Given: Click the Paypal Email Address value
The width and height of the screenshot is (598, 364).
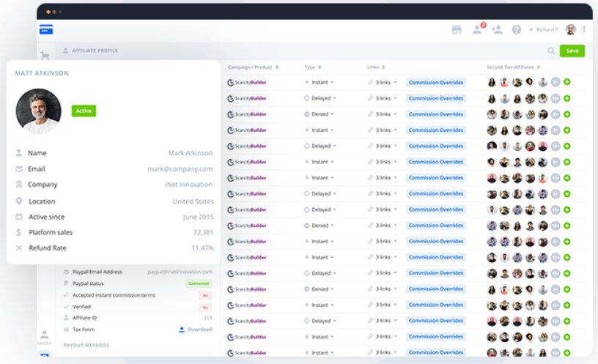Looking at the screenshot, I should coord(180,272).
